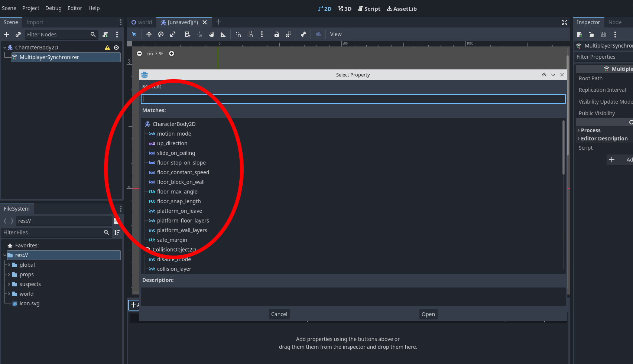Open Inspector extra options menu
Image resolution: width=633 pixels, height=364 pixels.
(615, 35)
